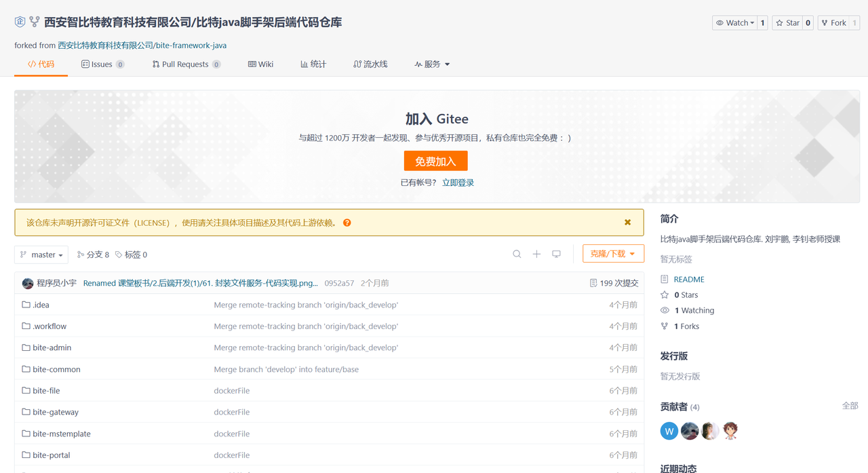
Task: View the 分支 8 branches list
Action: 93,254
